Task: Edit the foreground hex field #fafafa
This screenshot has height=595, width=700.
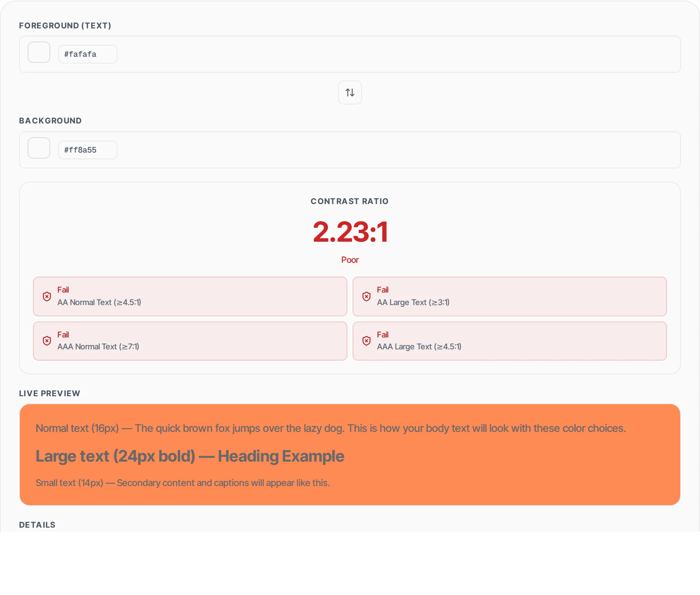Action: point(88,54)
